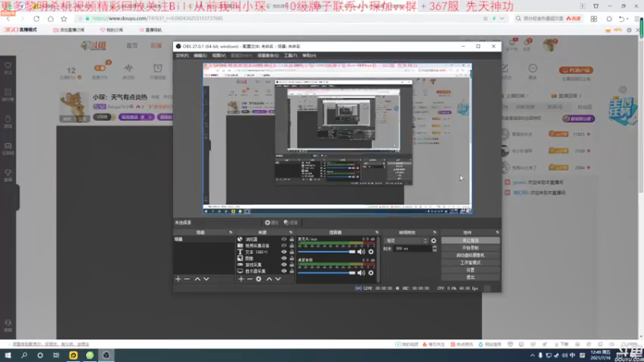Toggle visibility of the 视频采集设备 source
The image size is (644, 362).
[284, 245]
